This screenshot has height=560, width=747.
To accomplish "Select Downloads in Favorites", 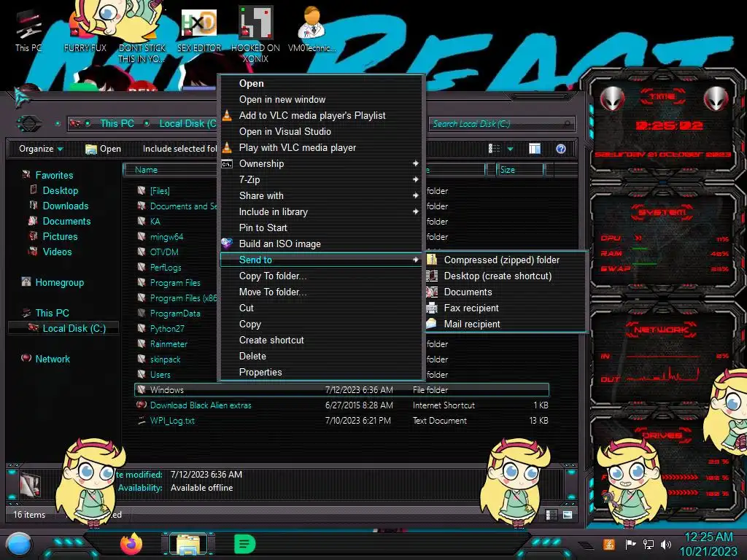I will [x=66, y=206].
